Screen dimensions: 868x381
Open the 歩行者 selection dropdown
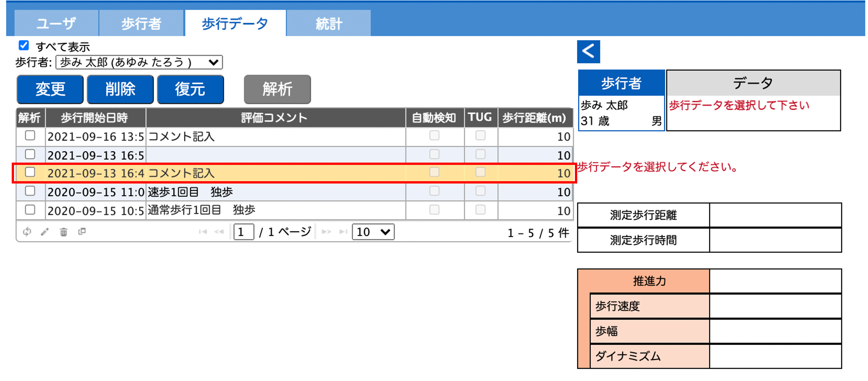pyautogui.click(x=139, y=62)
